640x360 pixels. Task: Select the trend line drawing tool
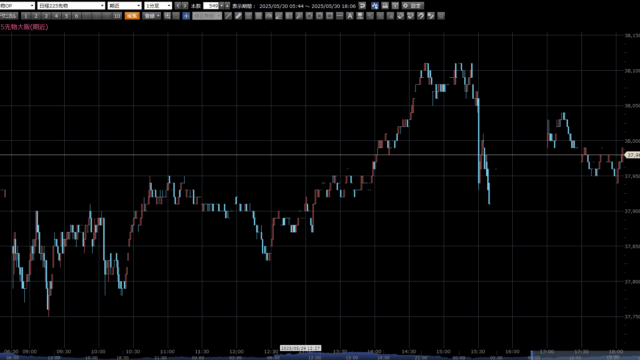(228, 16)
